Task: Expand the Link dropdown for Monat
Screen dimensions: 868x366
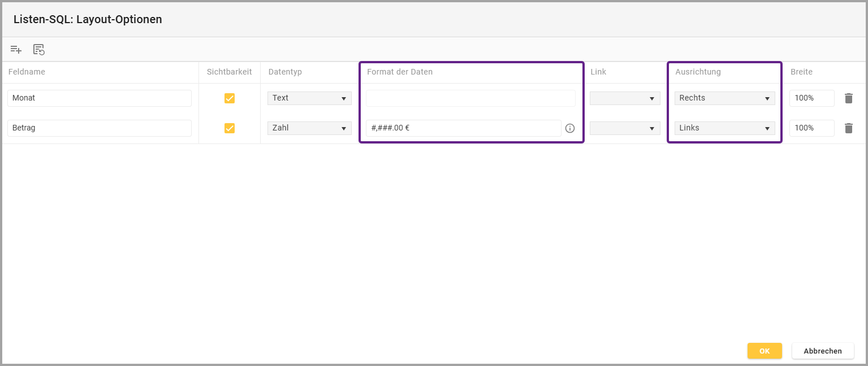Action: 625,98
